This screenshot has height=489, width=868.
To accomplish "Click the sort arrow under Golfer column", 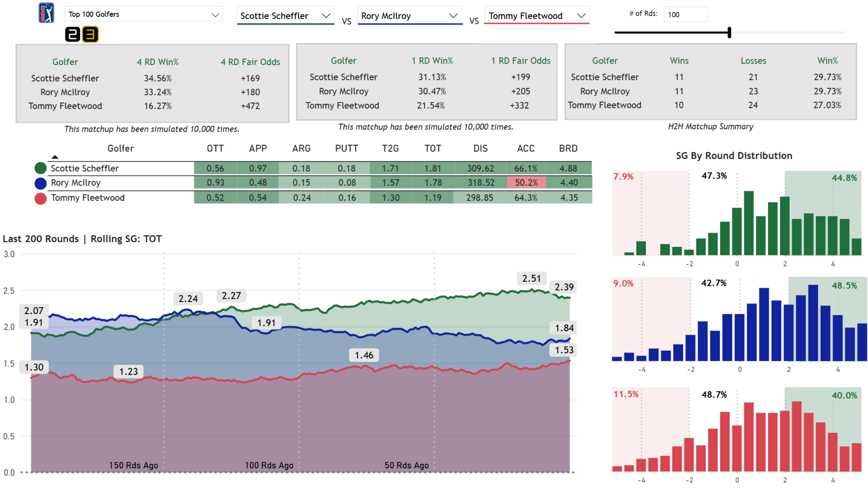I will tap(55, 157).
